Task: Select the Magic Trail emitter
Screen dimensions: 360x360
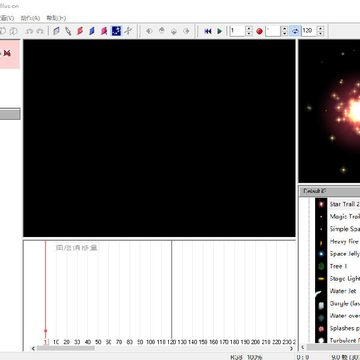Action: [x=345, y=217]
